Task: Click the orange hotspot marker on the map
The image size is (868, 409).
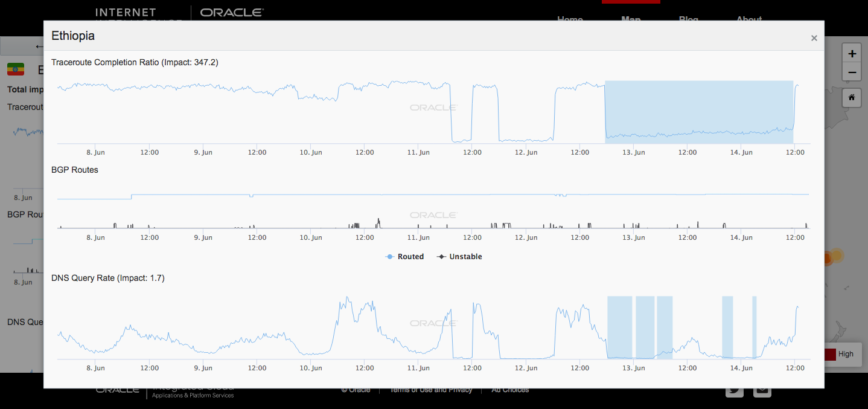Action: coord(835,257)
